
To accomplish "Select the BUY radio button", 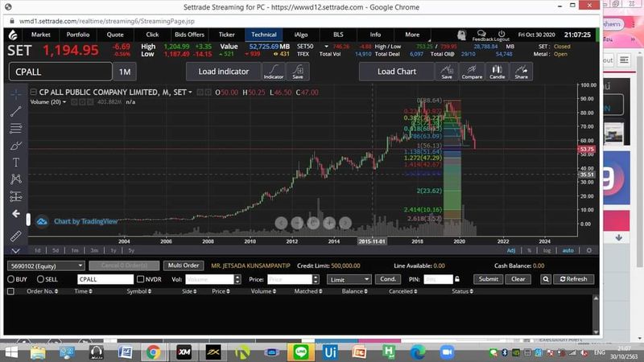I will pos(11,279).
